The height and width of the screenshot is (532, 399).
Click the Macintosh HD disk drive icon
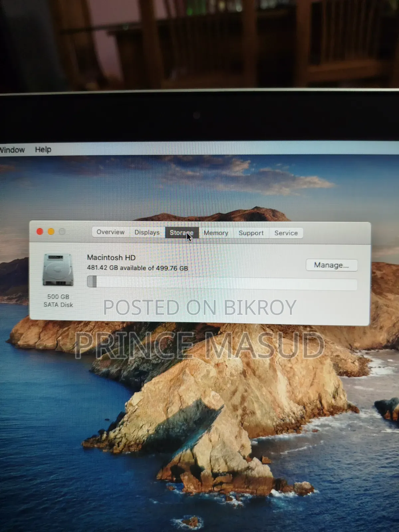point(58,270)
